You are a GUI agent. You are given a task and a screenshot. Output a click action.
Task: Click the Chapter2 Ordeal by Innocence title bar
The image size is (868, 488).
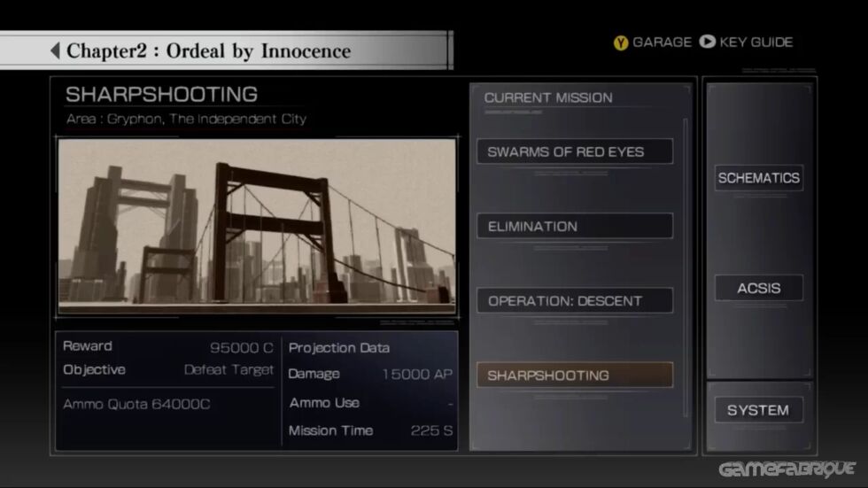click(227, 50)
